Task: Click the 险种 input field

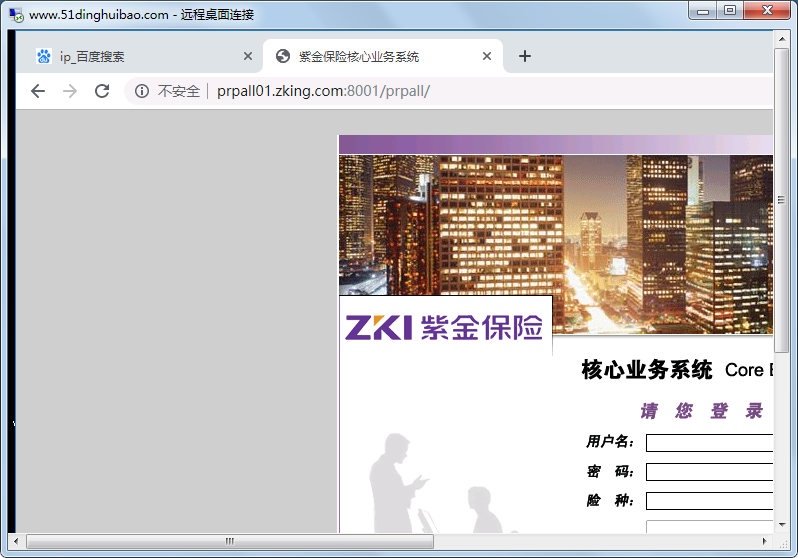Action: click(x=709, y=500)
